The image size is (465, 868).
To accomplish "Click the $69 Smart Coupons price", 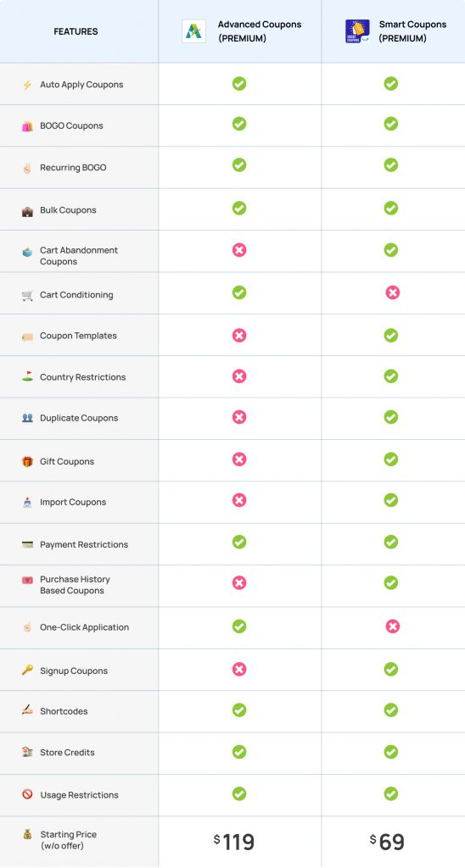I will click(387, 842).
